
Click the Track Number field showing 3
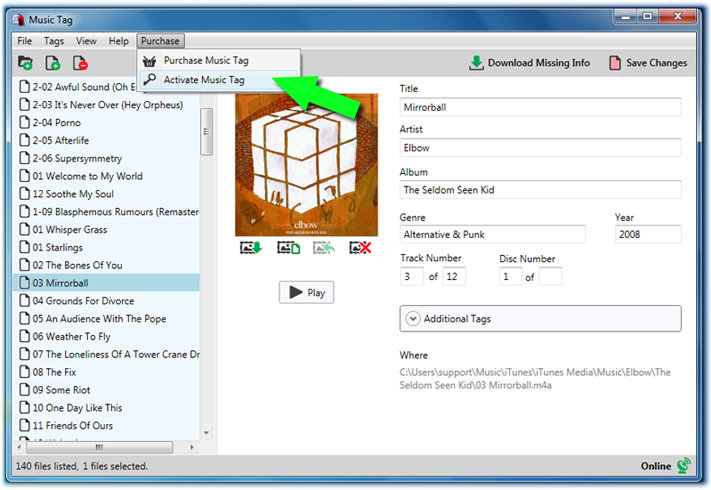coord(412,277)
